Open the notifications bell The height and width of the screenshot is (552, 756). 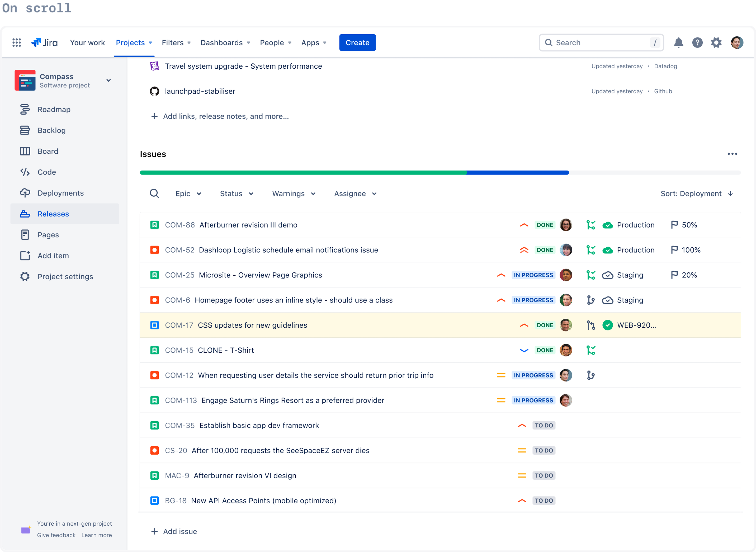click(678, 43)
